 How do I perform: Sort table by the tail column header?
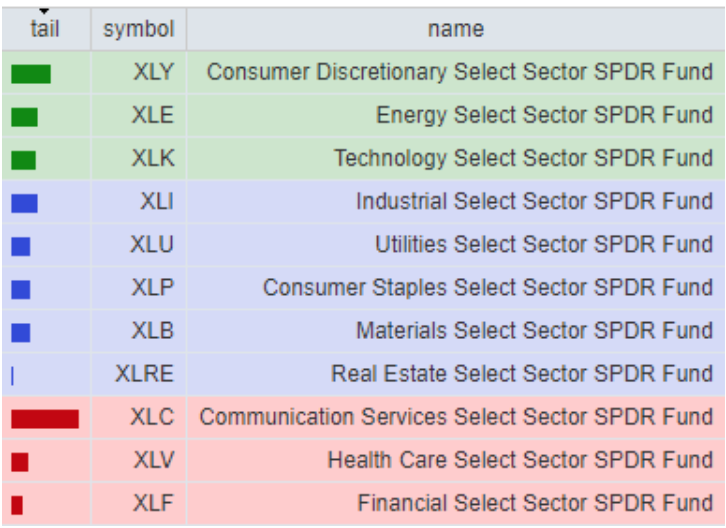pyautogui.click(x=45, y=29)
